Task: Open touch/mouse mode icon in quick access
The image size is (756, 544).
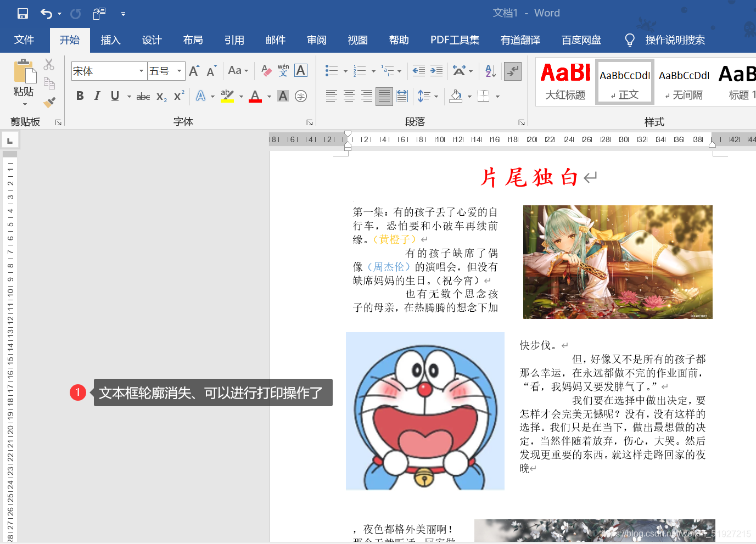Action: coord(99,13)
